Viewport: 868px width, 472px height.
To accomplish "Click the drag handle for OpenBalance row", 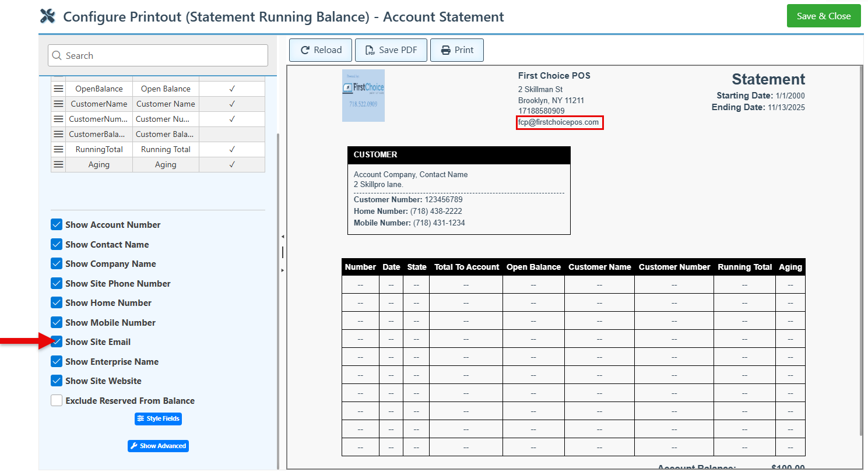I will click(58, 89).
